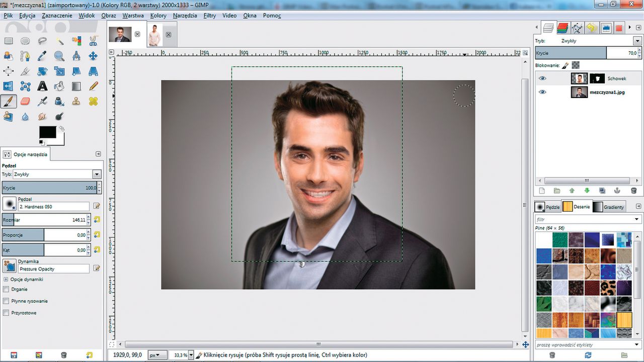Select the Pencil tool
This screenshot has width=644, height=362.
pos(93,86)
